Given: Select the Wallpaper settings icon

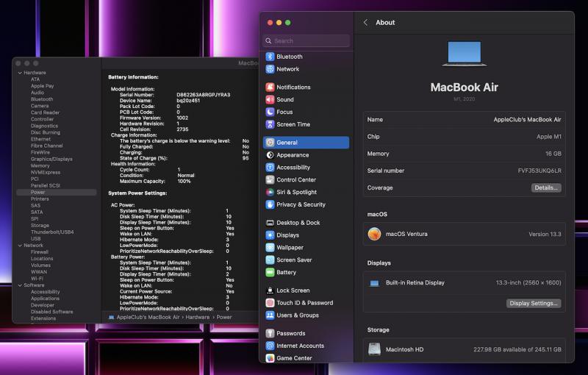Looking at the screenshot, I should 270,248.
